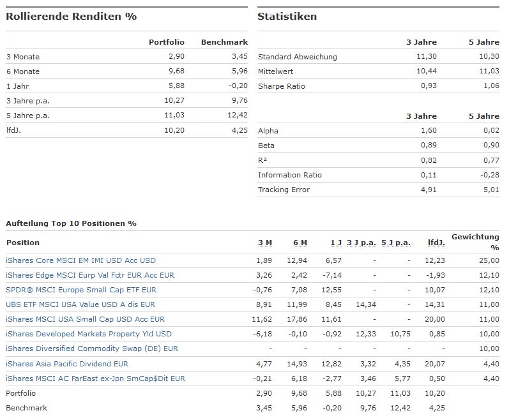509x420 pixels.
Task: Open iShares Asia Pacific Dividend EUR link
Action: tap(67, 364)
